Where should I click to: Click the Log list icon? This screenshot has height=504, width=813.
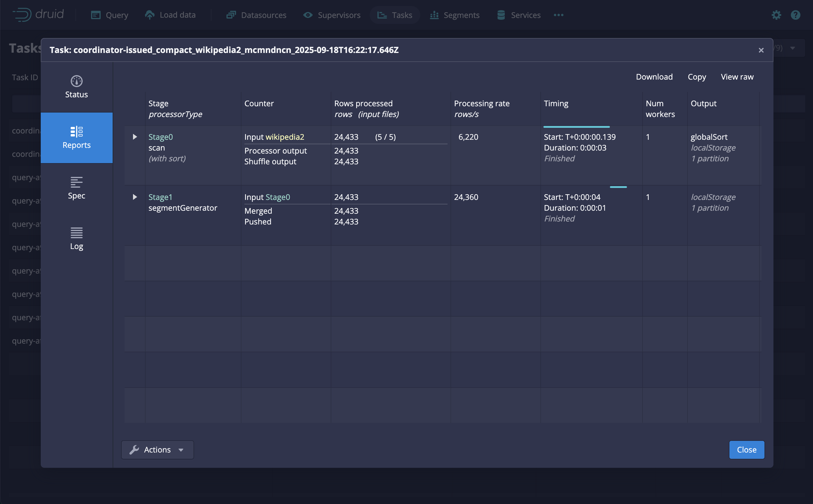(x=77, y=233)
